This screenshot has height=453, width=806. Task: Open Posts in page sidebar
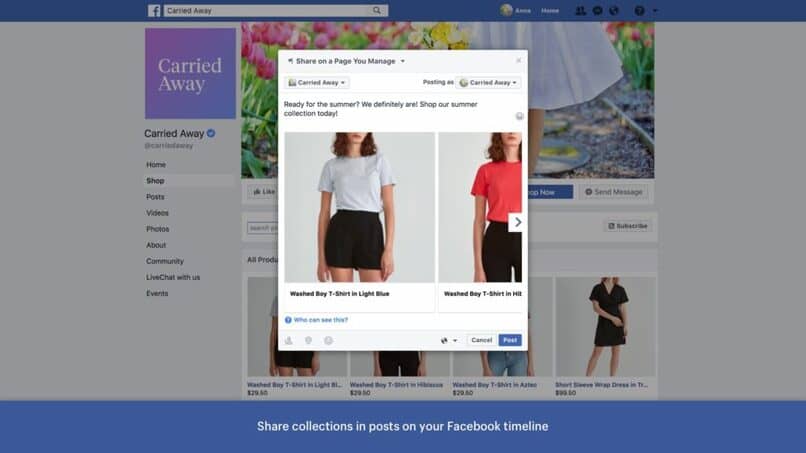click(155, 197)
